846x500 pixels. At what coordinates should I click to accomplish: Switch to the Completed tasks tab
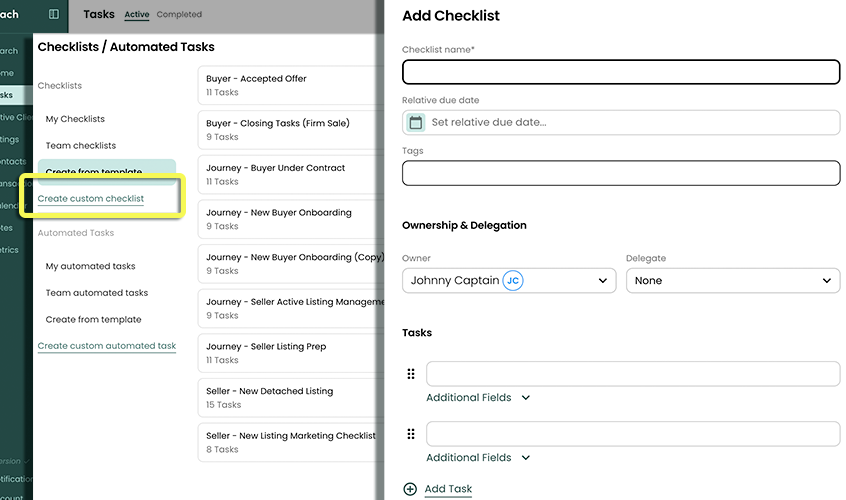pos(179,15)
